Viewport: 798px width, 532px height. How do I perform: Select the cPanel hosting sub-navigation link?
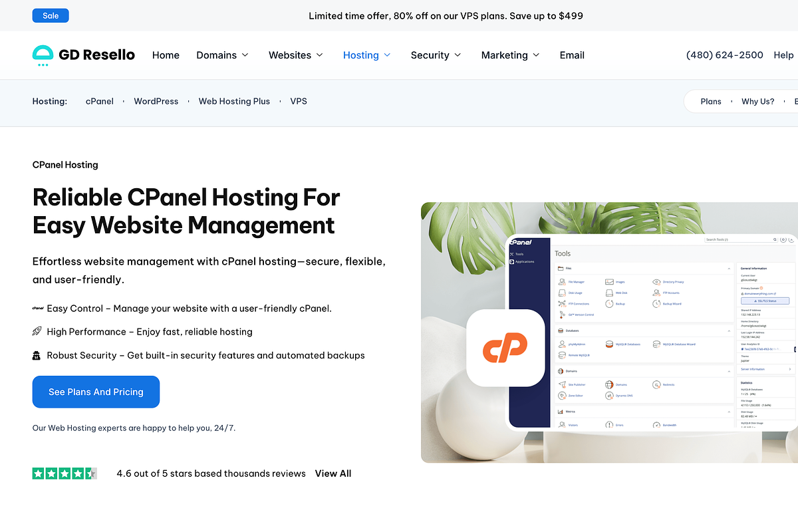pyautogui.click(x=100, y=101)
